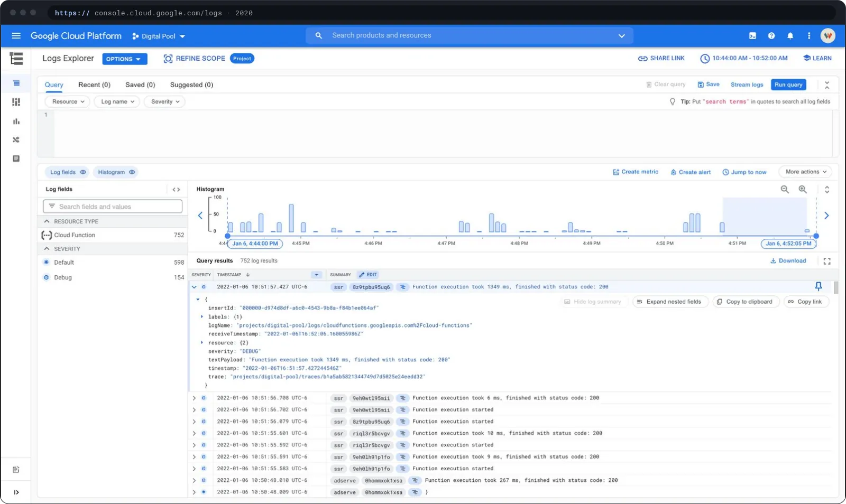Click Expand nested fields button
The height and width of the screenshot is (504, 846).
click(x=670, y=302)
